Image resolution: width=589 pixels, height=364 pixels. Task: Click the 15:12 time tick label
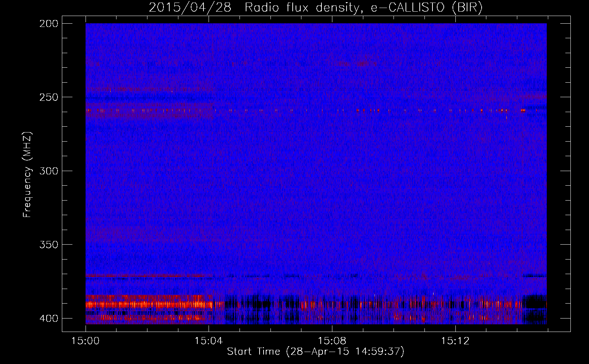455,341
